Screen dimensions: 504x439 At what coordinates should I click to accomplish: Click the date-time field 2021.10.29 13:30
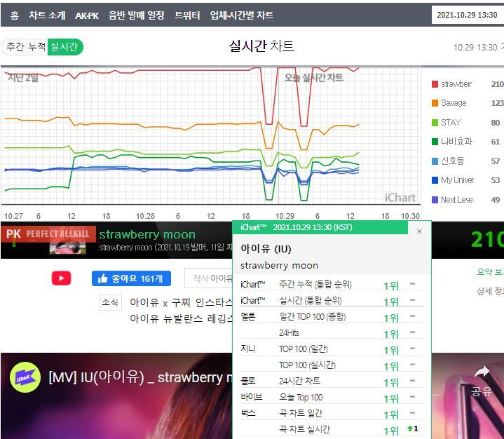click(466, 15)
